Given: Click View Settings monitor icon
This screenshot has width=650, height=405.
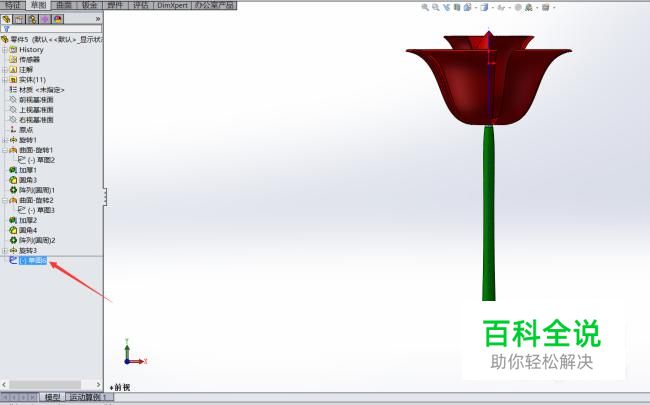Looking at the screenshot, I should tap(546, 7).
